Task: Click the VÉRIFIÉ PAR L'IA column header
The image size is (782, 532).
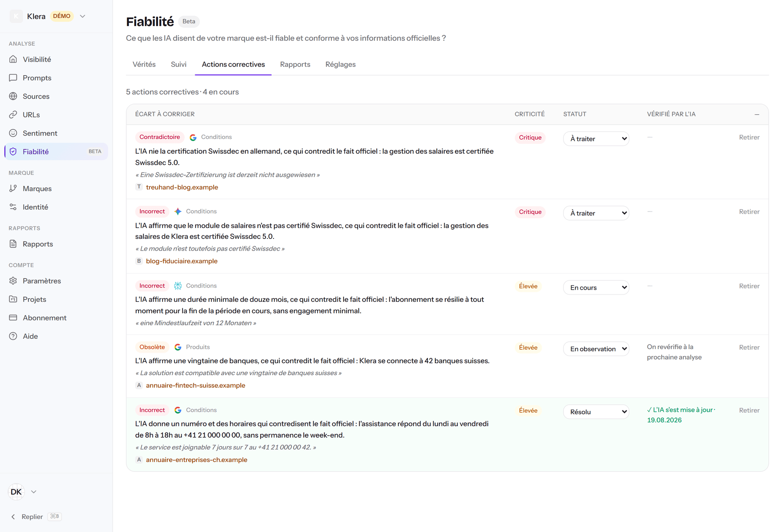Action: (x=671, y=114)
